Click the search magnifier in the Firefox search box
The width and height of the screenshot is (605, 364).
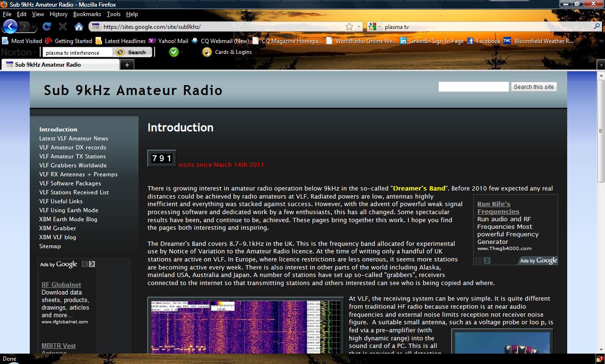point(596,27)
